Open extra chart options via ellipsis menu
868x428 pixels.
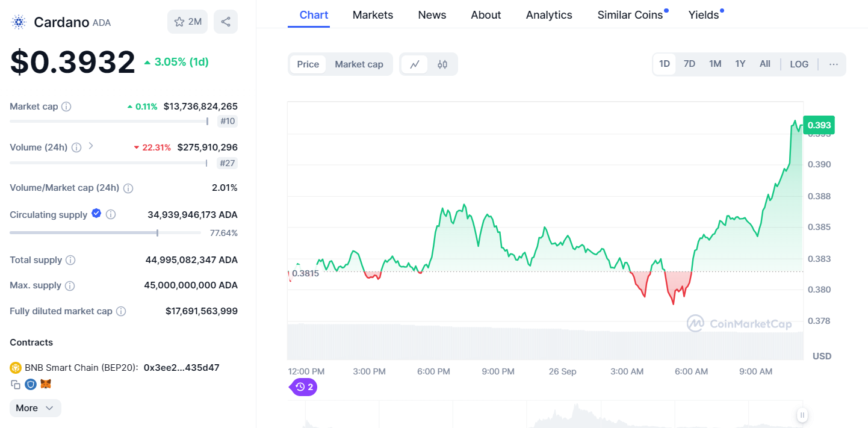(833, 64)
